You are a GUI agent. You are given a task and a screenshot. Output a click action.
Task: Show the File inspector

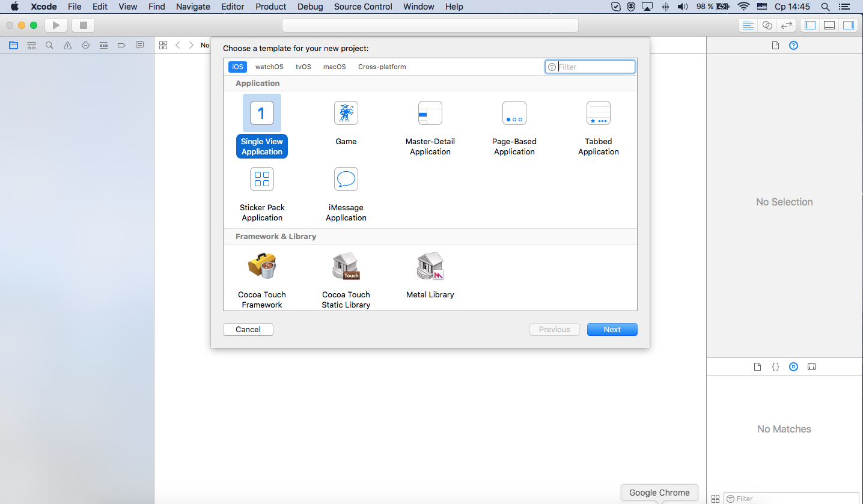(x=775, y=46)
